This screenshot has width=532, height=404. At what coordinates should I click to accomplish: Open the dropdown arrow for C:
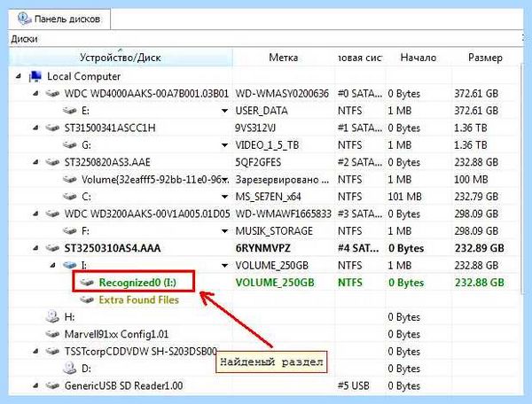pyautogui.click(x=224, y=197)
